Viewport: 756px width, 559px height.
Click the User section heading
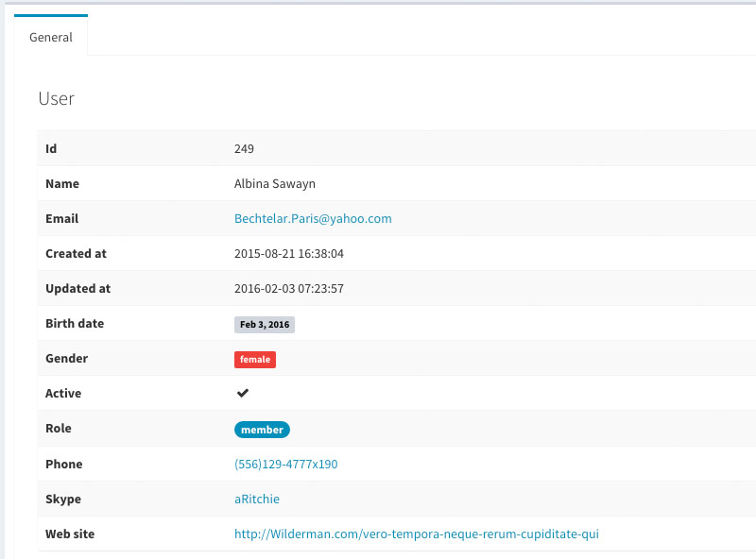57,98
